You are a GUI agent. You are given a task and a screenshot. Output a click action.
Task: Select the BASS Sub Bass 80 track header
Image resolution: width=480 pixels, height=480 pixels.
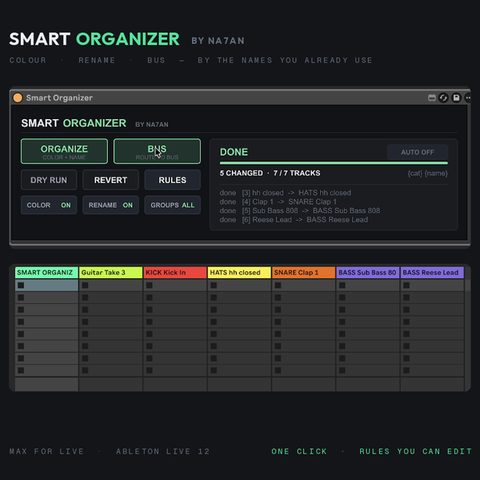(x=368, y=272)
